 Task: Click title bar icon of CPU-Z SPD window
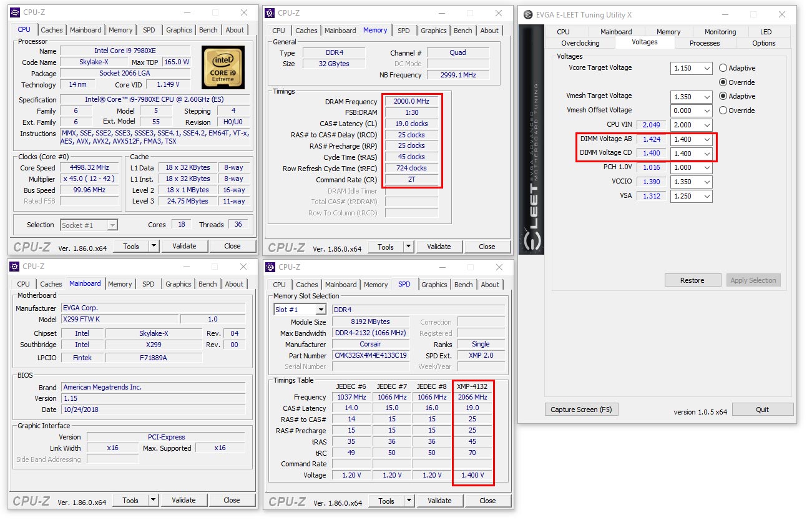coord(270,267)
